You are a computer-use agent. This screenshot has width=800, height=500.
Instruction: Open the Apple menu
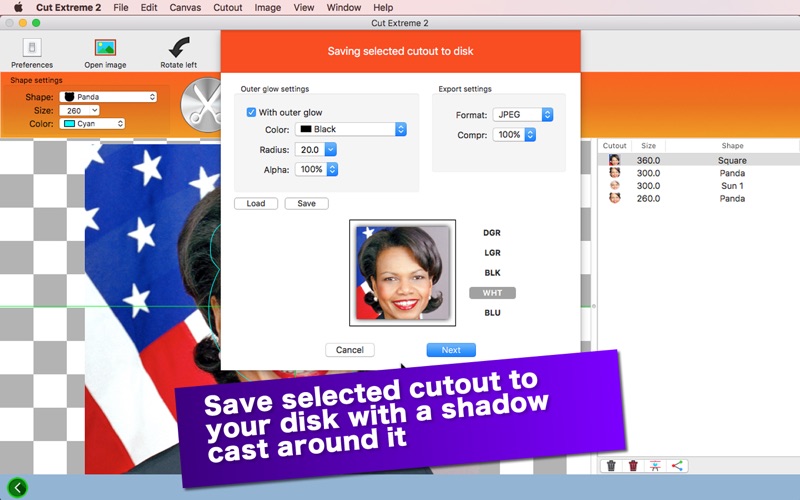18,7
